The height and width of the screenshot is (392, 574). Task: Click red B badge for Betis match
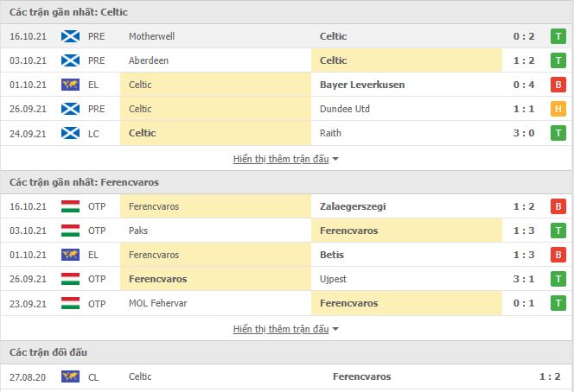pos(558,255)
